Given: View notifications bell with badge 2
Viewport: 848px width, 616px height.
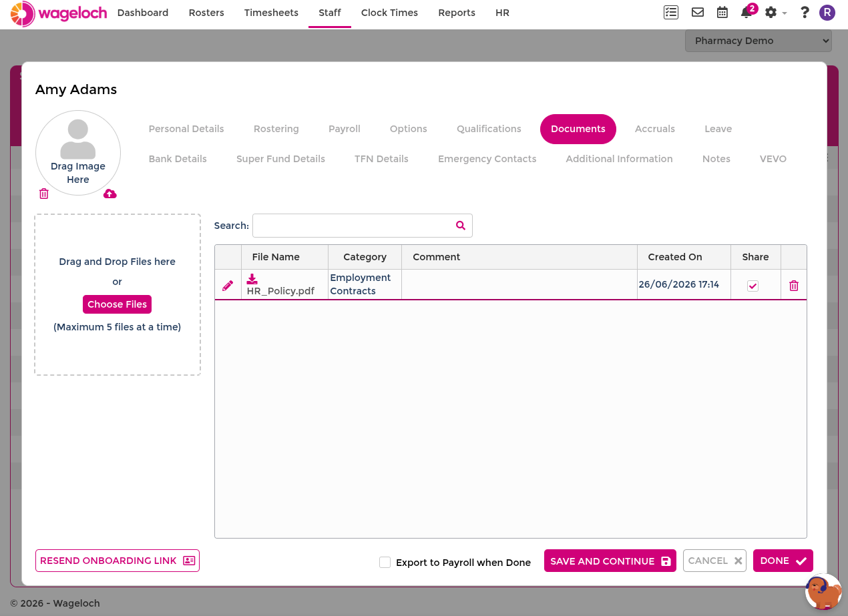Looking at the screenshot, I should point(747,12).
